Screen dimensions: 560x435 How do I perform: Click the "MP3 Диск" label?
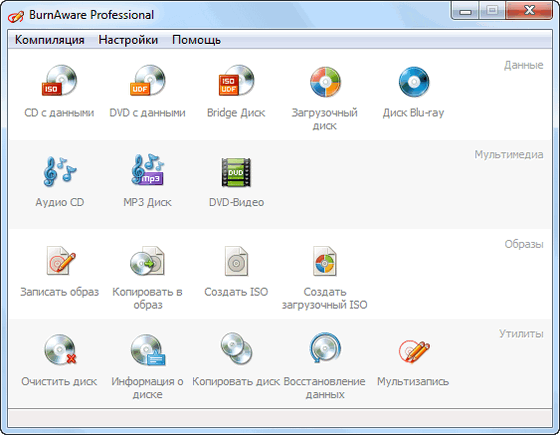148,202
